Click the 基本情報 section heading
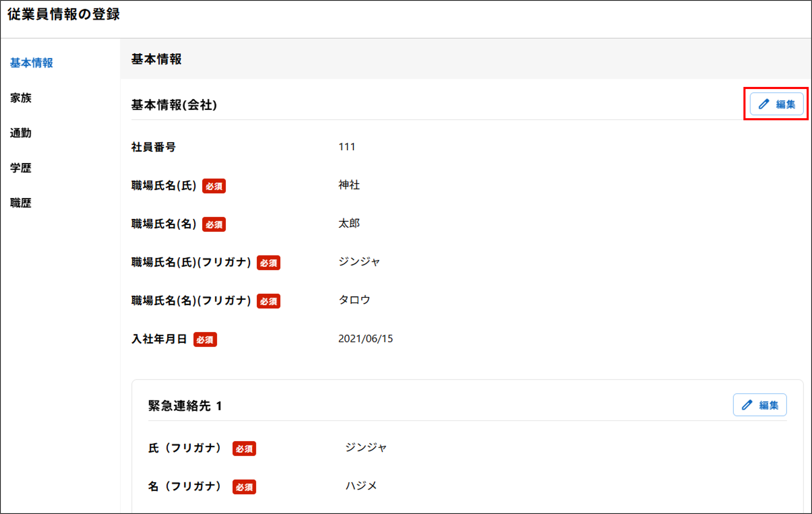 156,59
